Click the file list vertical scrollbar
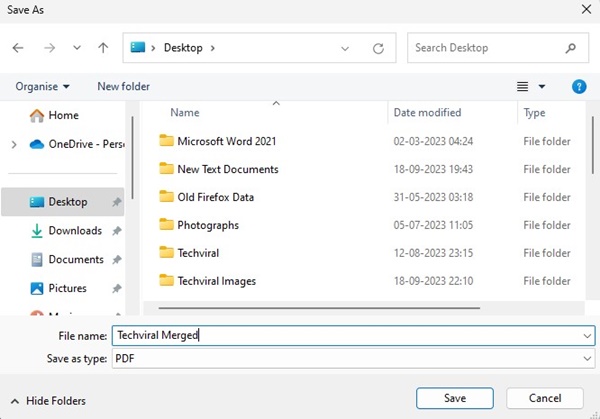Image resolution: width=600 pixels, height=419 pixels. [593, 145]
